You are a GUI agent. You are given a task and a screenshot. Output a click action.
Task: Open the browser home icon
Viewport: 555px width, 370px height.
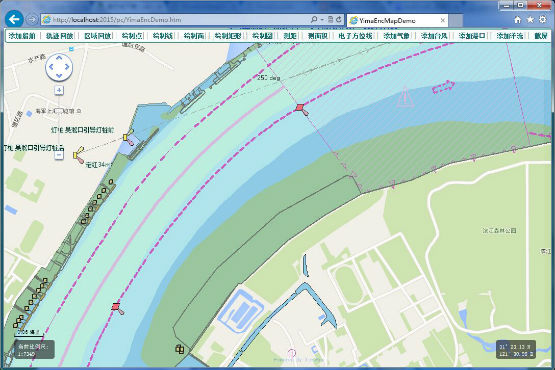coord(517,20)
